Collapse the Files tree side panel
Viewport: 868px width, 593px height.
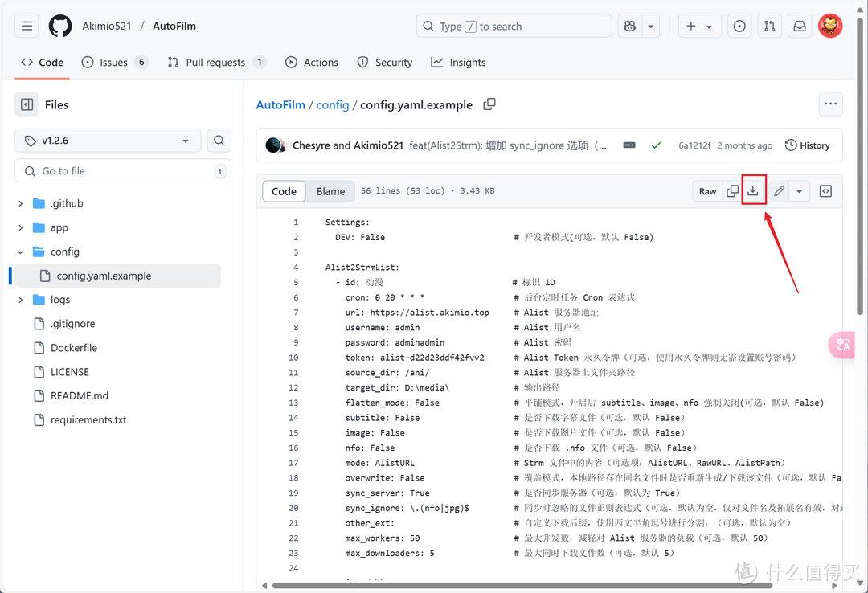tap(27, 104)
